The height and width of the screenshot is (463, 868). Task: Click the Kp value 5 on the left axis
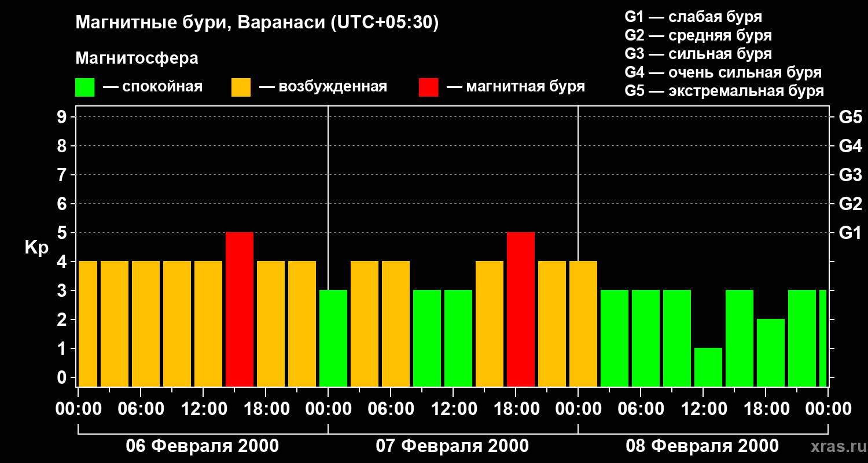coord(62,233)
